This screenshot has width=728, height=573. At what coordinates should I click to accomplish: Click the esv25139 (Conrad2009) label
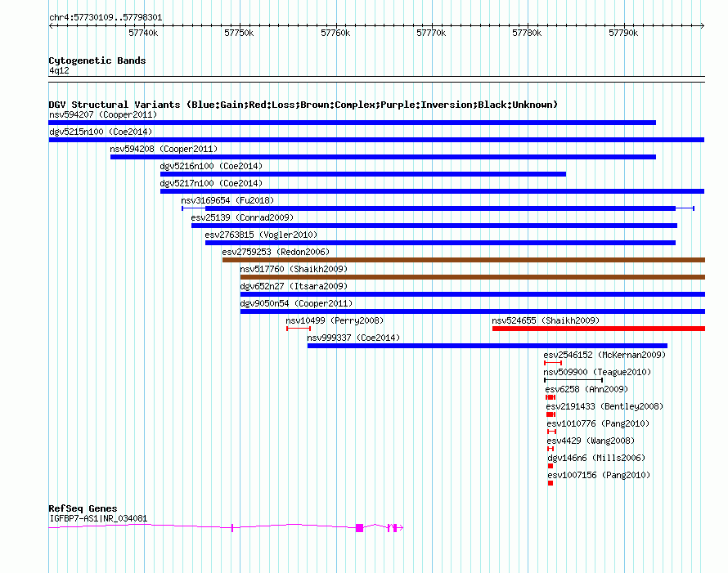click(x=242, y=217)
